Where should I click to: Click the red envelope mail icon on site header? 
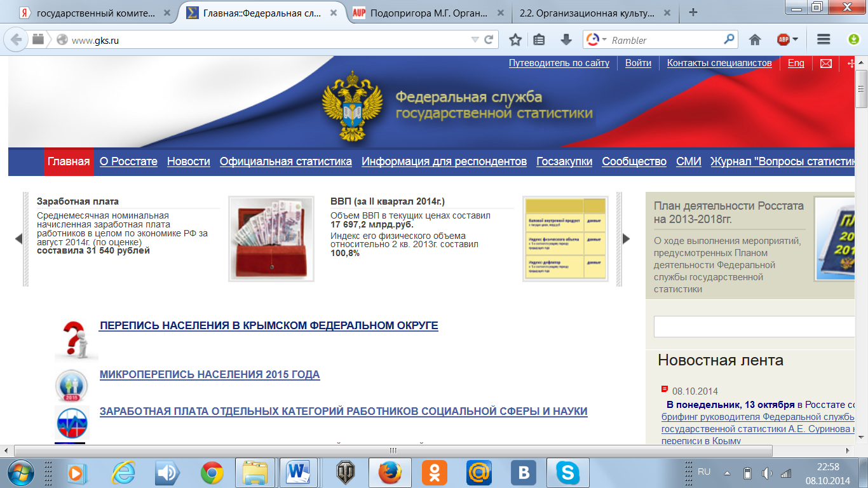(x=825, y=64)
